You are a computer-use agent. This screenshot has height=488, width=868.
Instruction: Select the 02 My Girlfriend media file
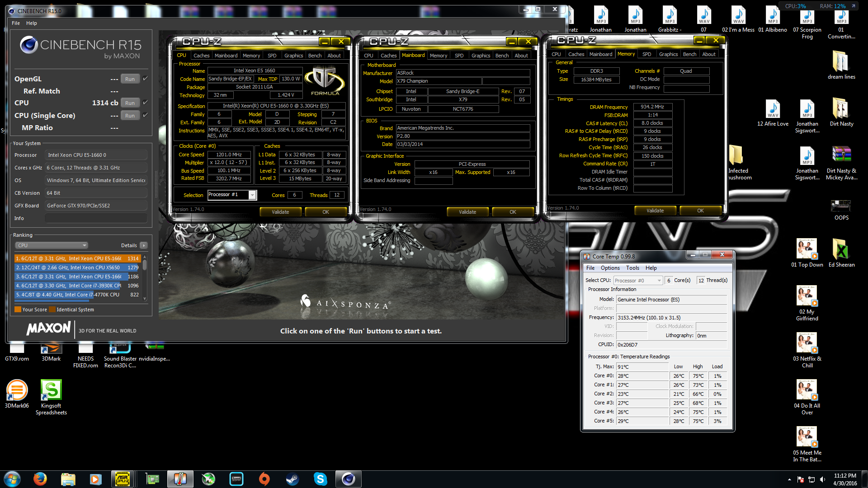coord(807,303)
